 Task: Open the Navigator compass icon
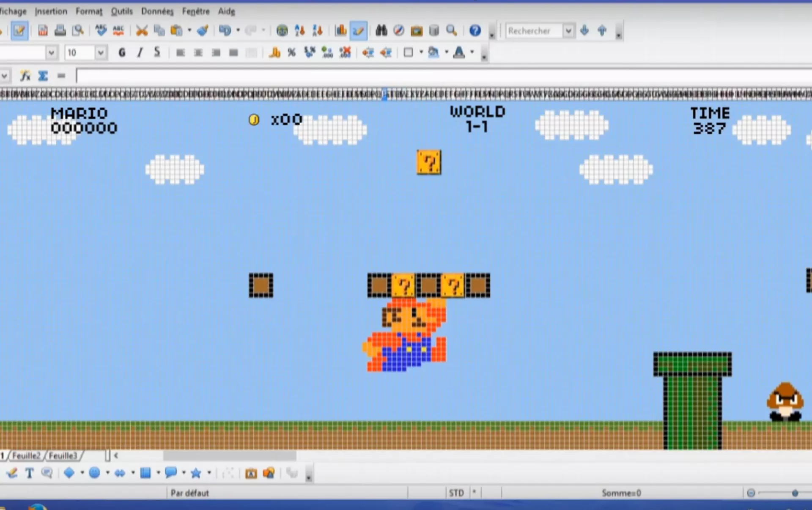click(x=399, y=30)
